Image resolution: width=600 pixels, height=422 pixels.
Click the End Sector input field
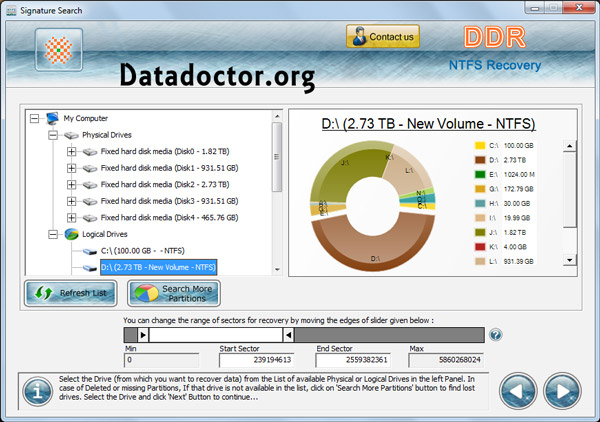[353, 360]
